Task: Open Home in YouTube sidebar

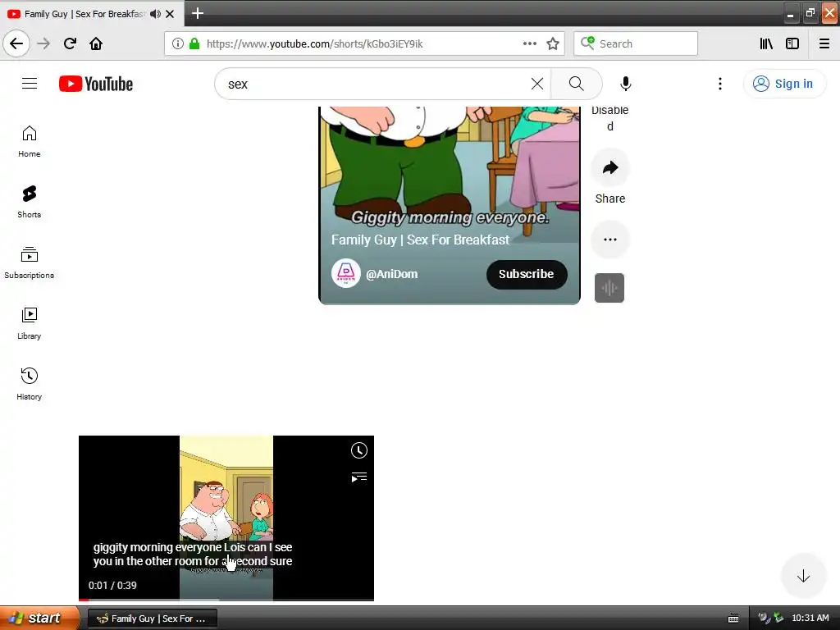Action: tap(29, 141)
